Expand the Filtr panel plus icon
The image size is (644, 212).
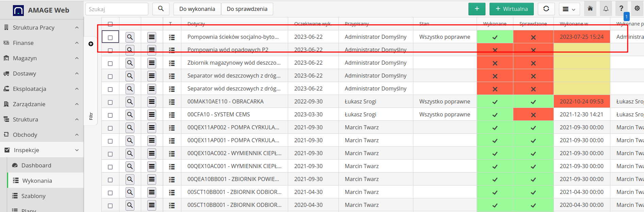(91, 44)
